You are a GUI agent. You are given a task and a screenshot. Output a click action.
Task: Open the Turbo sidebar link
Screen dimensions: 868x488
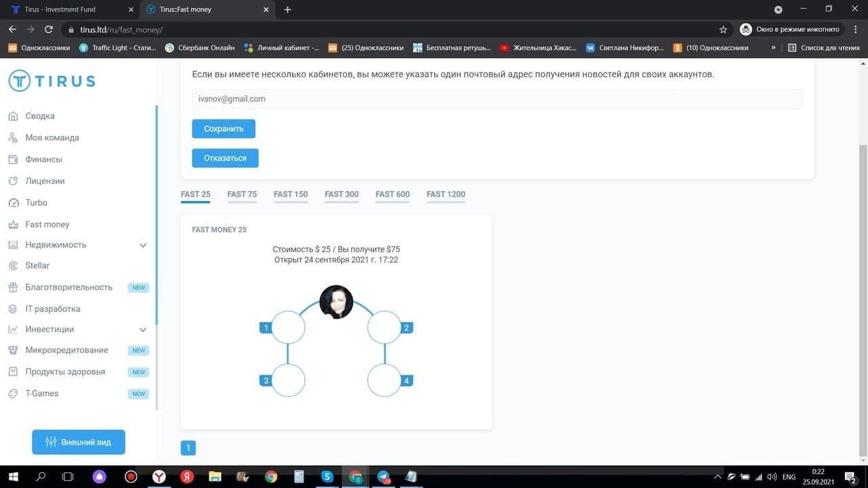tap(37, 203)
